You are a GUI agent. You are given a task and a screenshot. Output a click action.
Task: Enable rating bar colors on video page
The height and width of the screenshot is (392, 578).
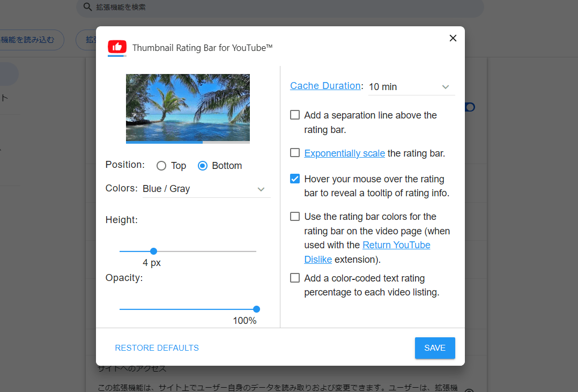point(295,217)
